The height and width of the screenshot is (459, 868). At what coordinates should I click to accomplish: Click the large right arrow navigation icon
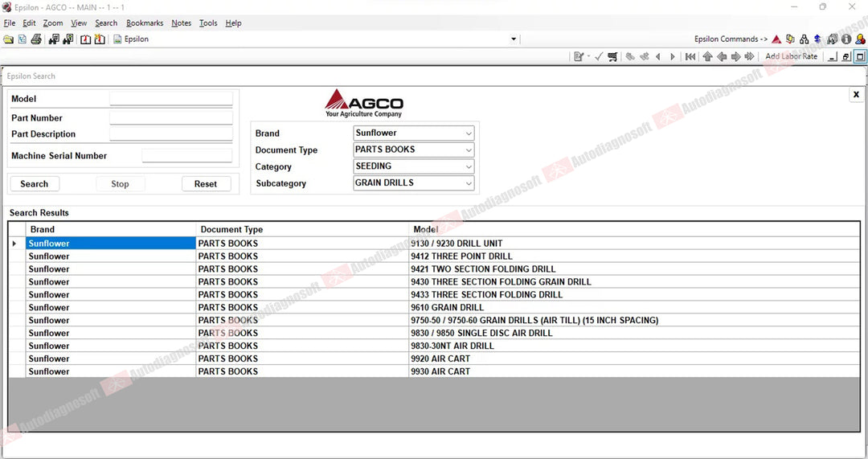735,56
